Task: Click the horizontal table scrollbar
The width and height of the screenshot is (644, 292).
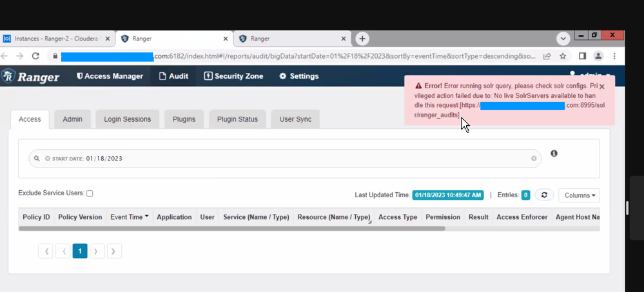Action: 232,228
